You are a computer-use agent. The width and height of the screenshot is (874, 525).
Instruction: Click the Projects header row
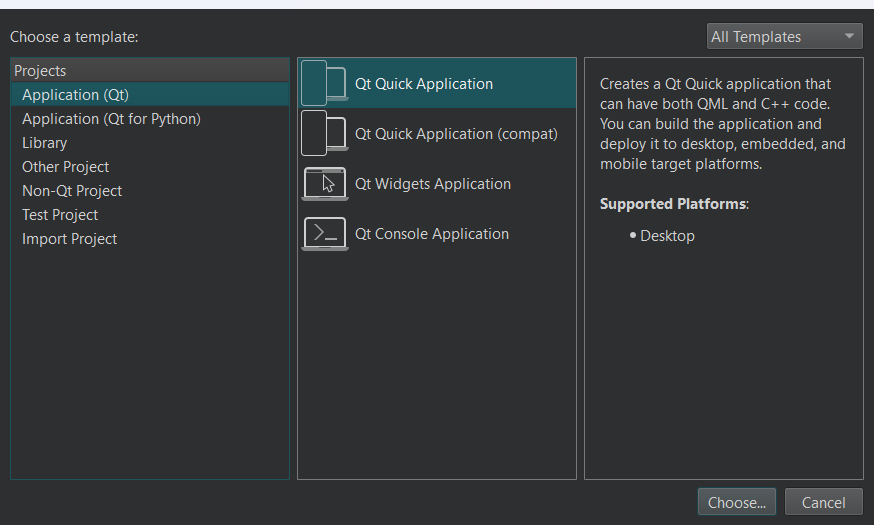(x=149, y=70)
